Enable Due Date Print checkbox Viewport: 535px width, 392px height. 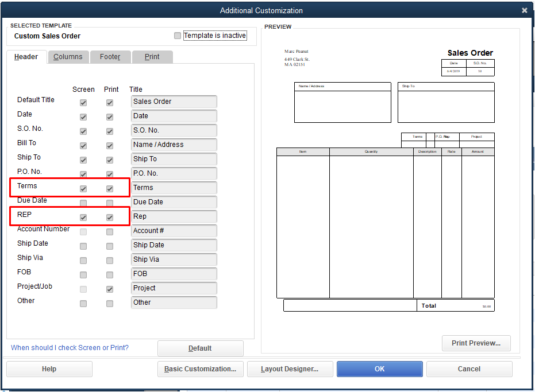[110, 203]
